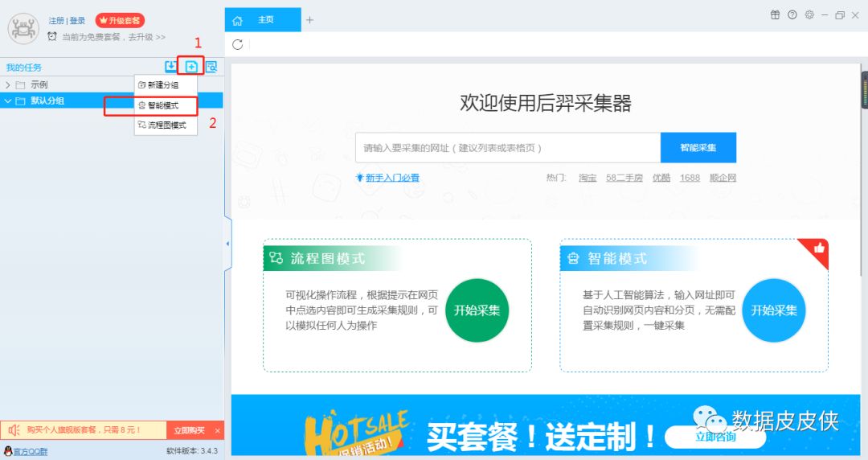Click the page refresh icon
Viewport: 868px width, 460px height.
pyautogui.click(x=237, y=45)
